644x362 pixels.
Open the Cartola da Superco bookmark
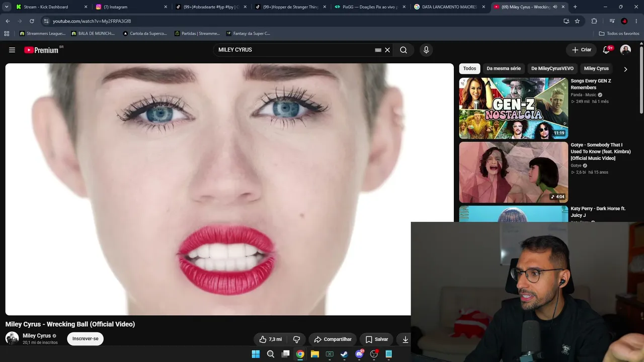[x=145, y=34]
